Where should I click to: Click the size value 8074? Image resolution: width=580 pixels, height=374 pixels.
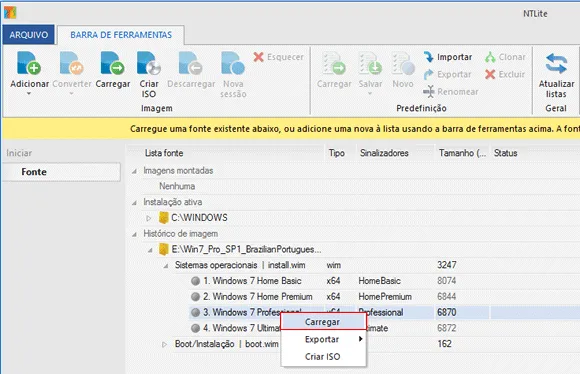point(446,281)
